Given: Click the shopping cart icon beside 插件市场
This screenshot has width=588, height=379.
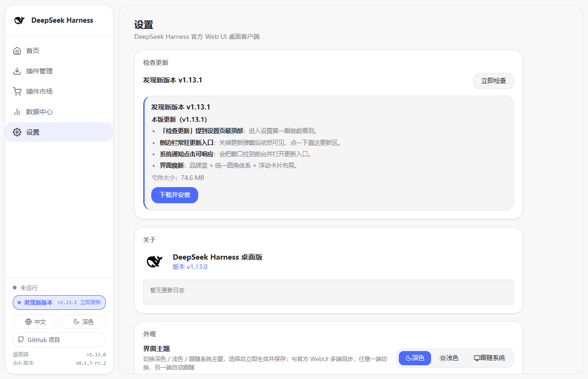Looking at the screenshot, I should (17, 91).
